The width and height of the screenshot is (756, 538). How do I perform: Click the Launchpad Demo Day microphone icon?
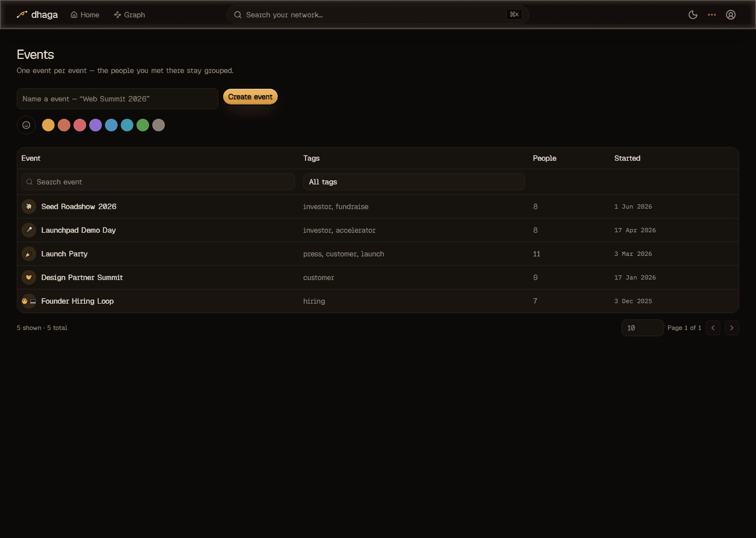[29, 230]
